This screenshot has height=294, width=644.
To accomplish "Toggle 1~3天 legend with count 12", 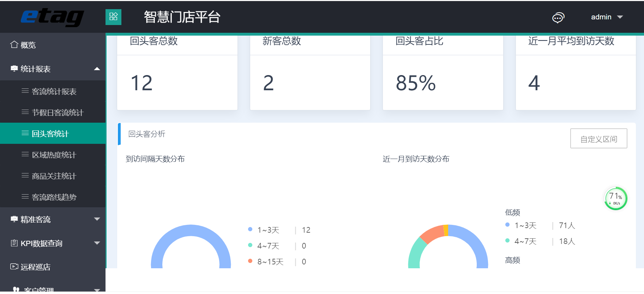I will (x=279, y=230).
